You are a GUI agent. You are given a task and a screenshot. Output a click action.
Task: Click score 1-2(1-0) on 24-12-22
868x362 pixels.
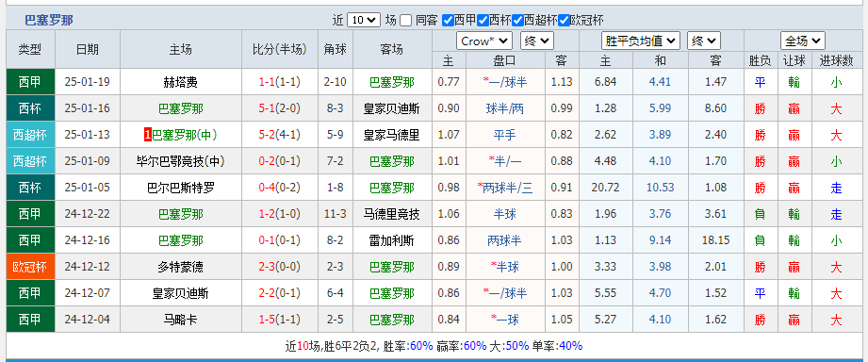click(x=280, y=214)
